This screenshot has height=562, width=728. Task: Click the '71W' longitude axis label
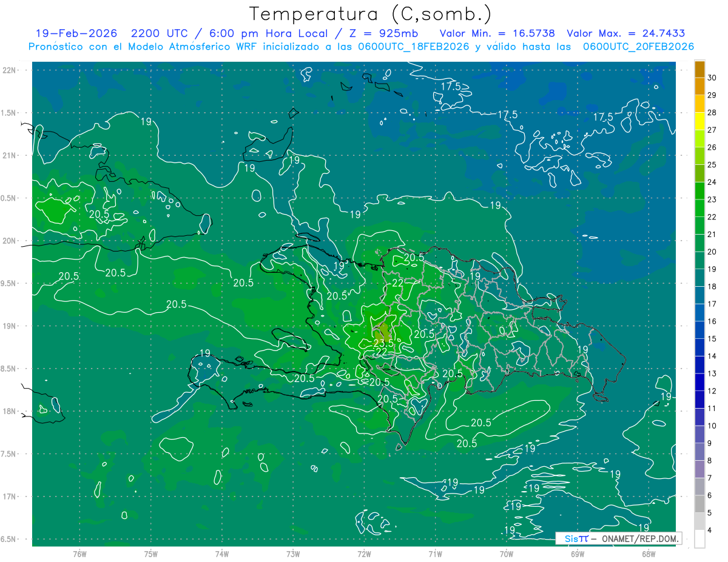point(435,554)
